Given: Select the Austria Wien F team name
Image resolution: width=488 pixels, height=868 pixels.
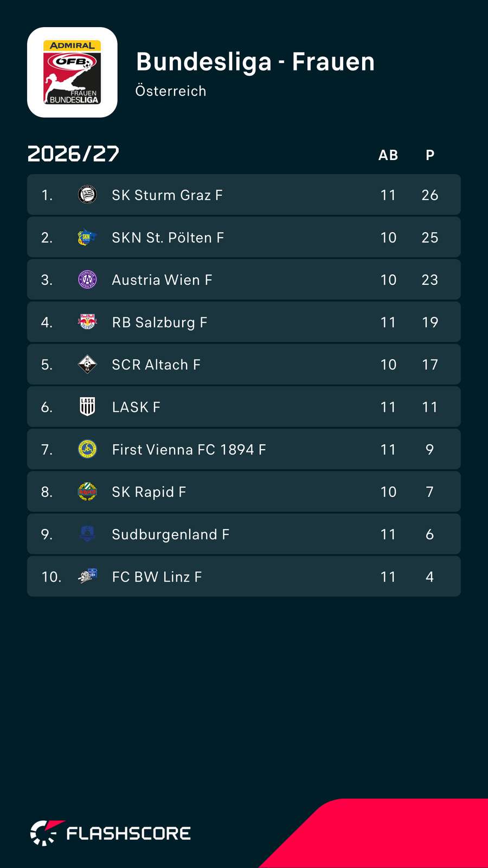Looking at the screenshot, I should [x=162, y=280].
